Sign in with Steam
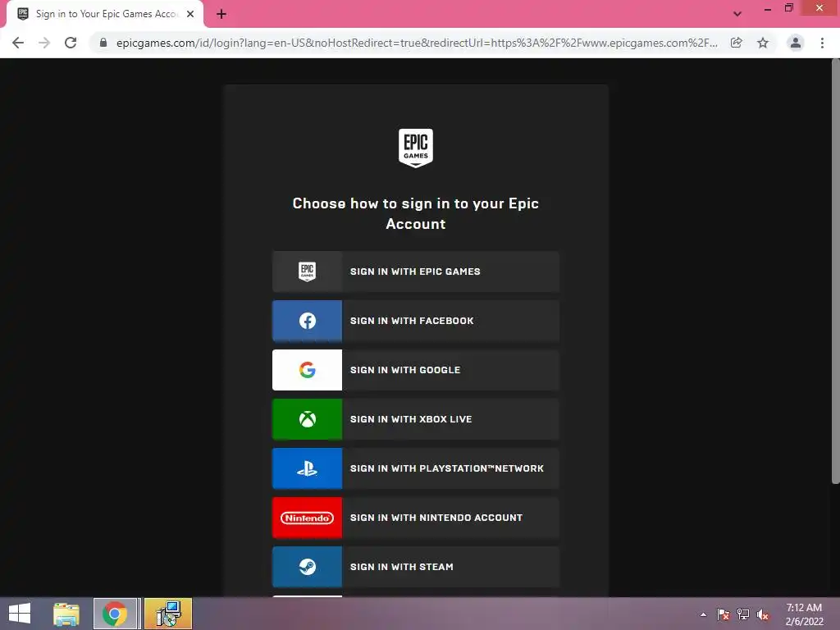840x630 pixels. click(x=416, y=567)
